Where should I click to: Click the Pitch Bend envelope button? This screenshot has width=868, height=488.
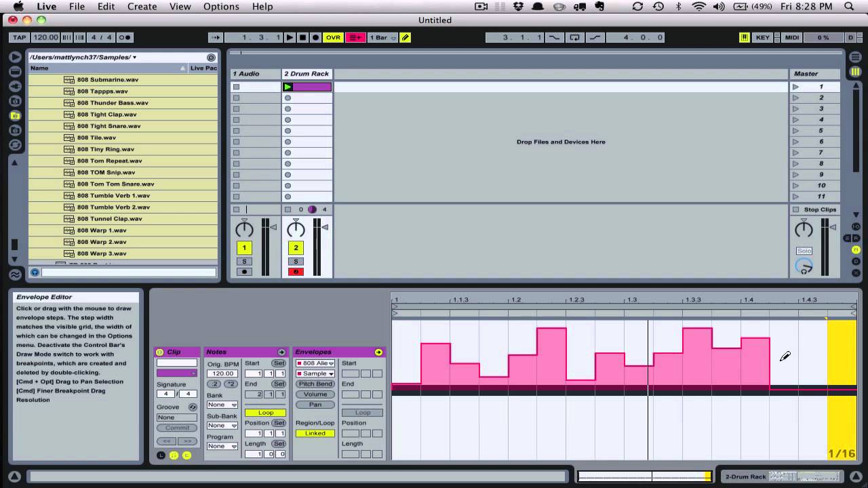tap(315, 384)
